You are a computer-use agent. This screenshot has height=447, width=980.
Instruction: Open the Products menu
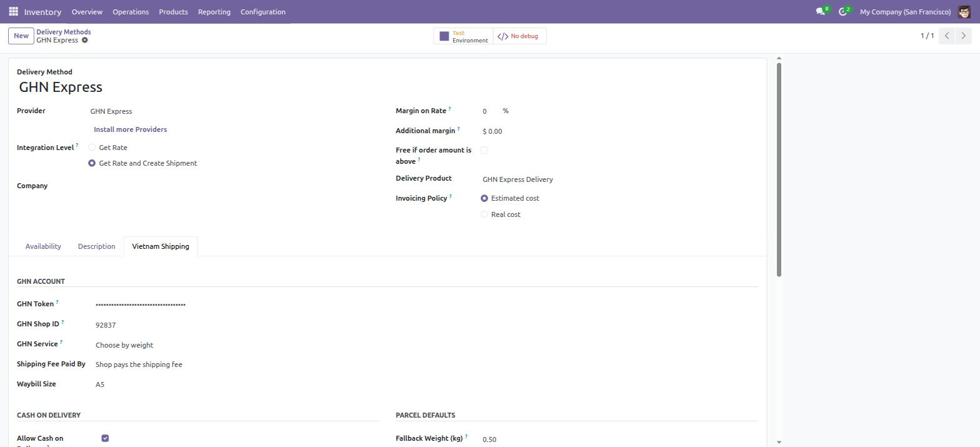tap(173, 12)
